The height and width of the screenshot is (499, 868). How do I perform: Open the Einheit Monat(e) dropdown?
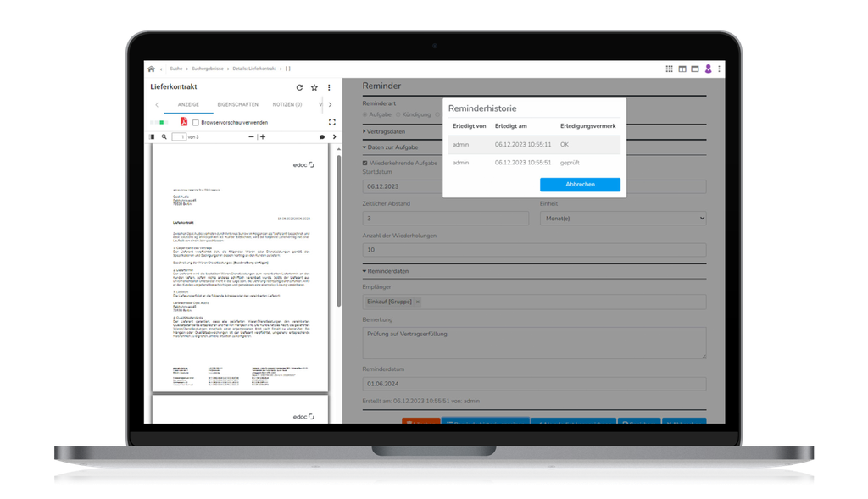click(x=623, y=219)
